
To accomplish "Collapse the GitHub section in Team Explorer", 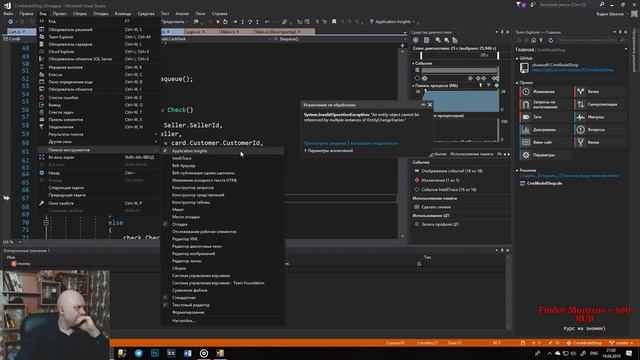I will 517,58.
